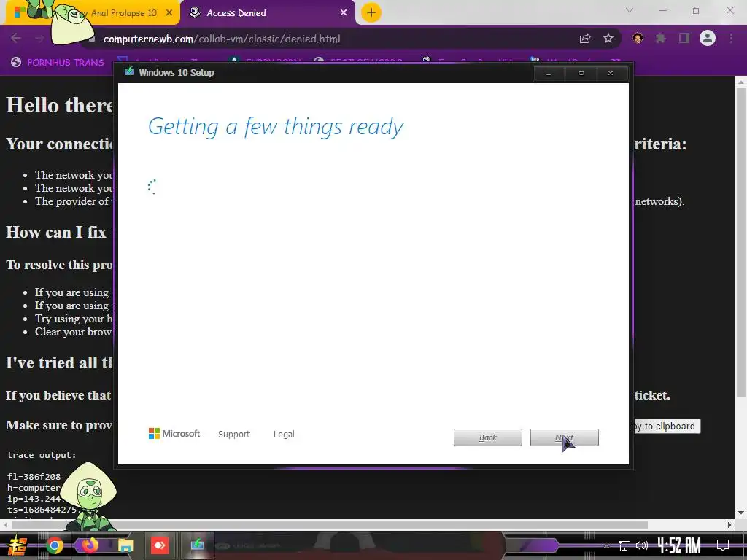The width and height of the screenshot is (747, 560).
Task: Close the Access Denied tab
Action: pos(344,13)
